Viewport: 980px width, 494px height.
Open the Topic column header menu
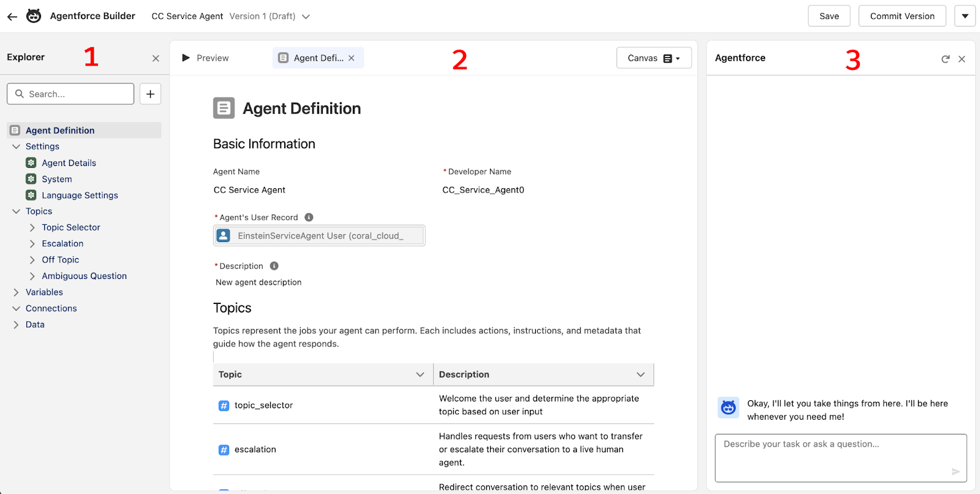[x=420, y=374]
